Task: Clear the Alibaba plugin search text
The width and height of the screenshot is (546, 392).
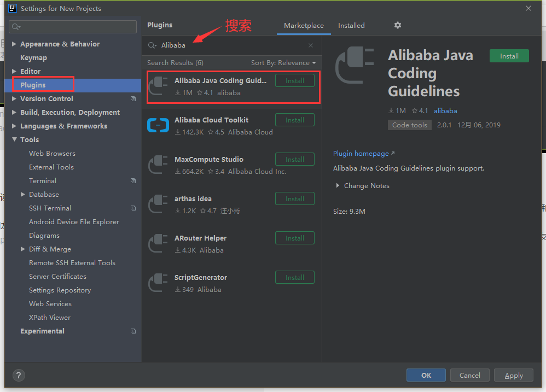Action: click(x=311, y=45)
